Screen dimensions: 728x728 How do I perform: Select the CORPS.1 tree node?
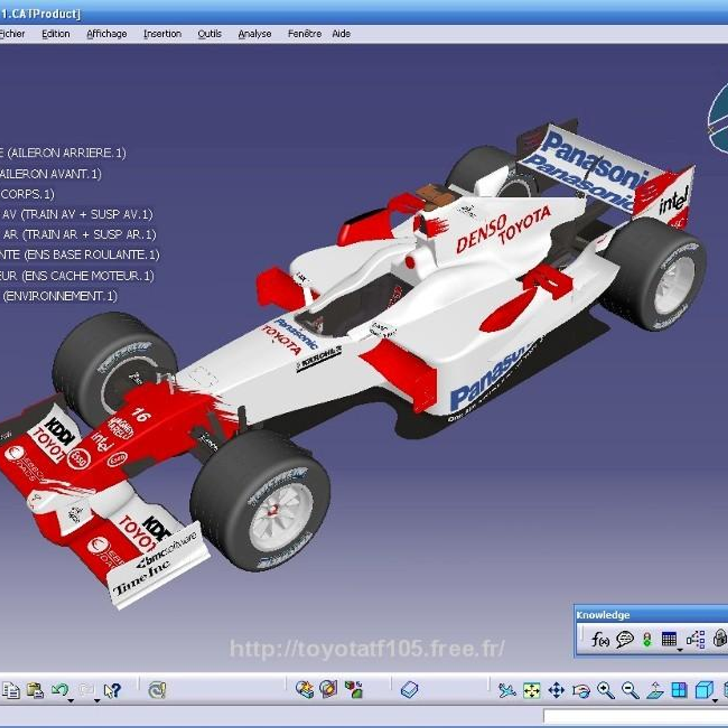point(27,194)
